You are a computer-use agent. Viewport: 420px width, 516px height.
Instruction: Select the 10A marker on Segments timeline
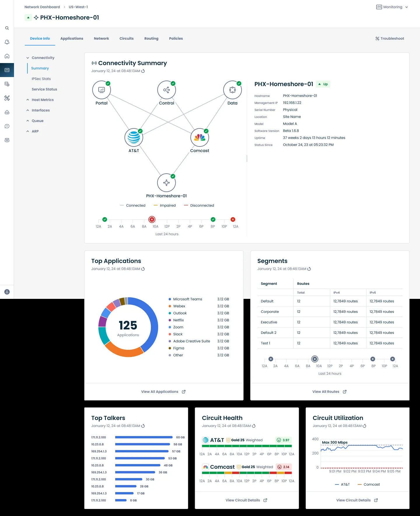(315, 359)
